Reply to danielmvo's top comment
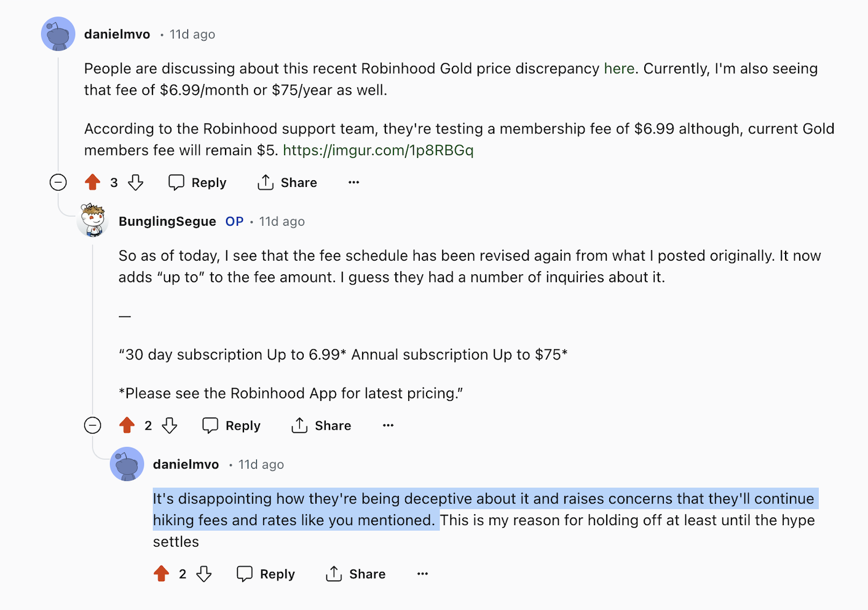Viewport: 868px width, 610px height. coord(197,183)
